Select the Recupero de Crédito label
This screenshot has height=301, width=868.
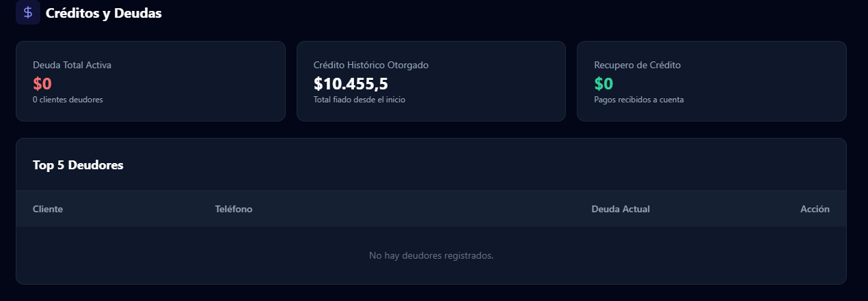(637, 66)
